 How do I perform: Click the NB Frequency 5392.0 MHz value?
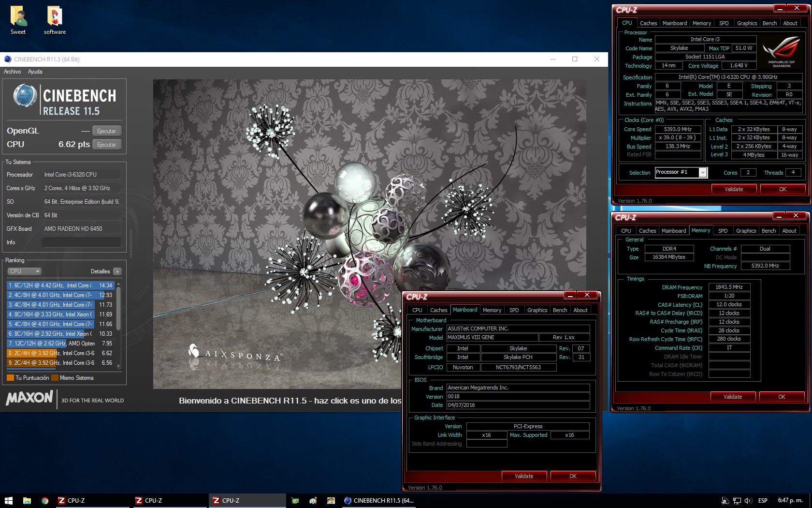click(765, 266)
